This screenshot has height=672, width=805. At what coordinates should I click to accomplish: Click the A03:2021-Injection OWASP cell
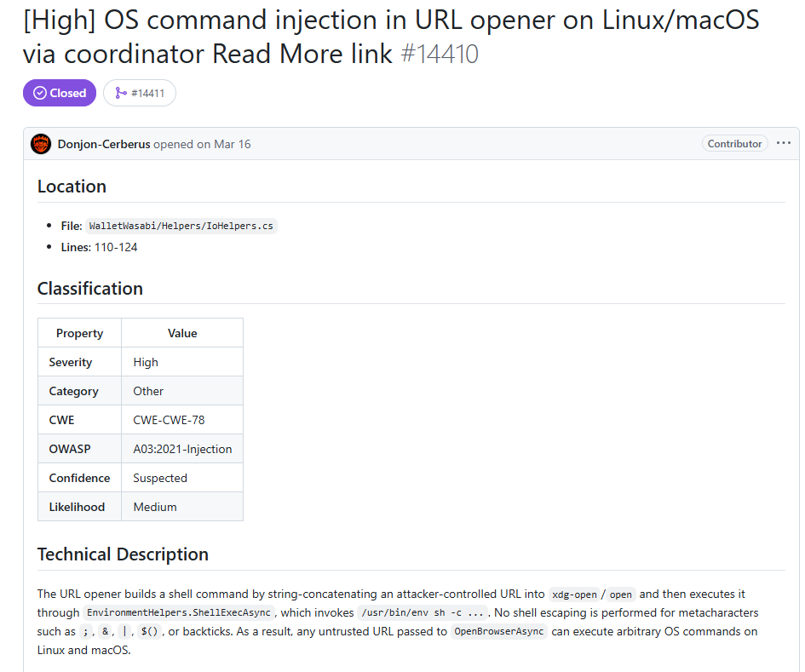pos(182,449)
